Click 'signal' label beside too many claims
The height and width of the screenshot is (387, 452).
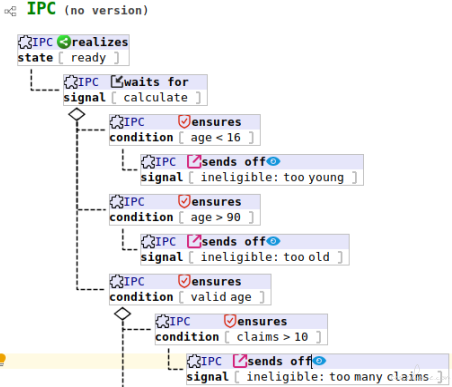pos(207,377)
